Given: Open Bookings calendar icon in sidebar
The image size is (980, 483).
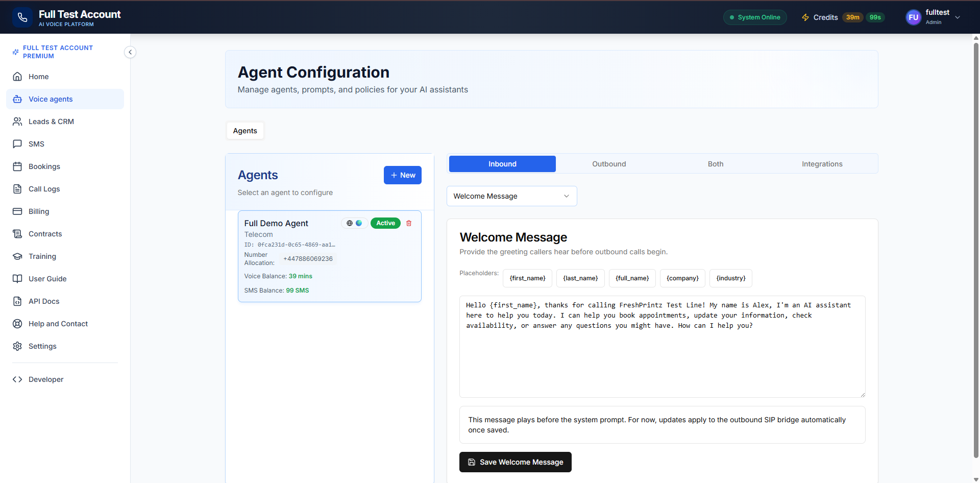Looking at the screenshot, I should pos(17,166).
